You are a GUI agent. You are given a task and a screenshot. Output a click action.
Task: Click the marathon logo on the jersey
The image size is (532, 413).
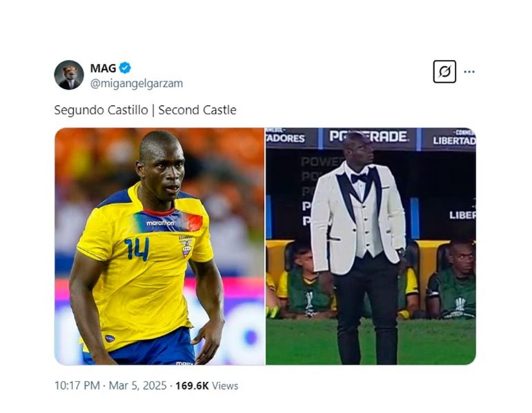click(160, 223)
